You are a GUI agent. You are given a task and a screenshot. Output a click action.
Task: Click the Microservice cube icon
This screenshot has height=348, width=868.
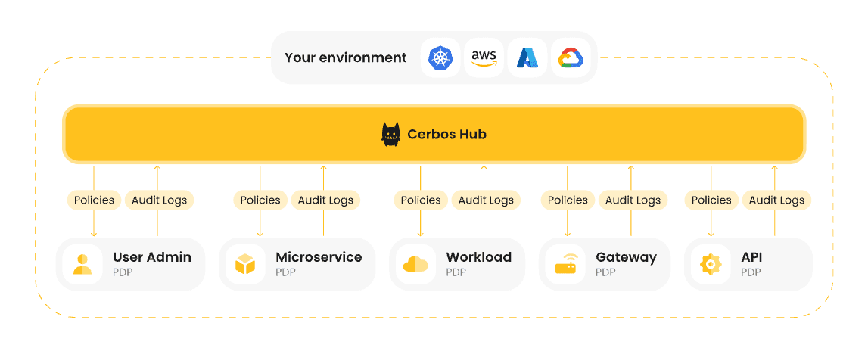pyautogui.click(x=244, y=265)
